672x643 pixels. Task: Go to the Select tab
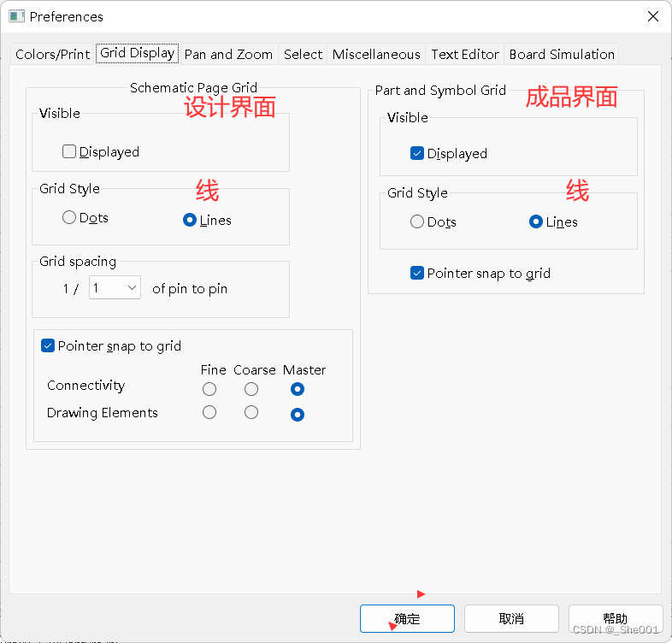(303, 54)
